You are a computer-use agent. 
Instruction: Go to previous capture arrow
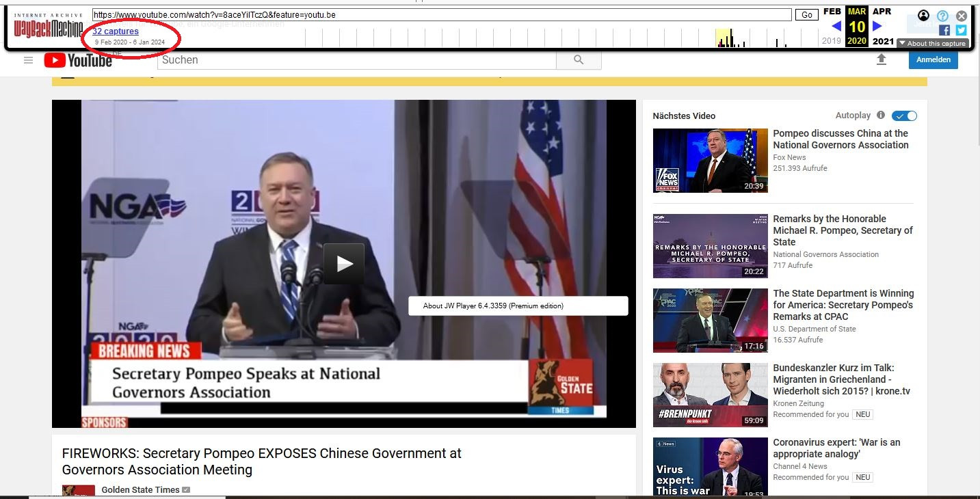(836, 27)
